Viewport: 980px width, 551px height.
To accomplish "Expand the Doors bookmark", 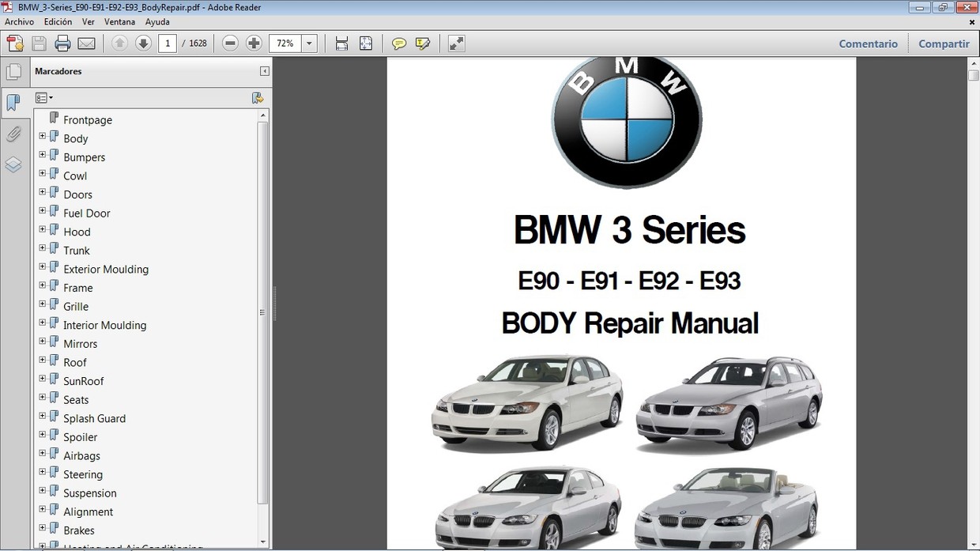I will pos(42,191).
